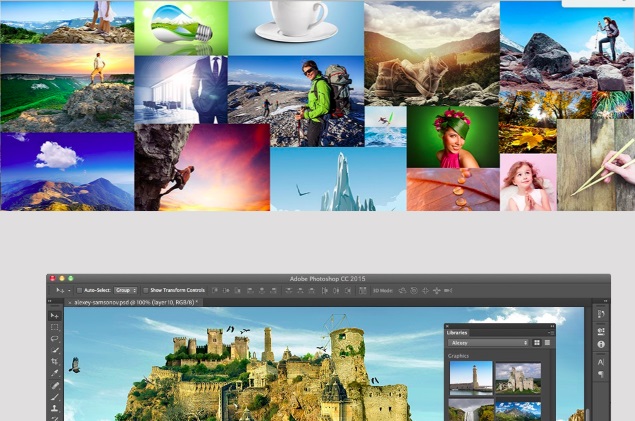This screenshot has height=421, width=635.
Task: Open the Libraries panel flyout menu
Action: coord(551,332)
